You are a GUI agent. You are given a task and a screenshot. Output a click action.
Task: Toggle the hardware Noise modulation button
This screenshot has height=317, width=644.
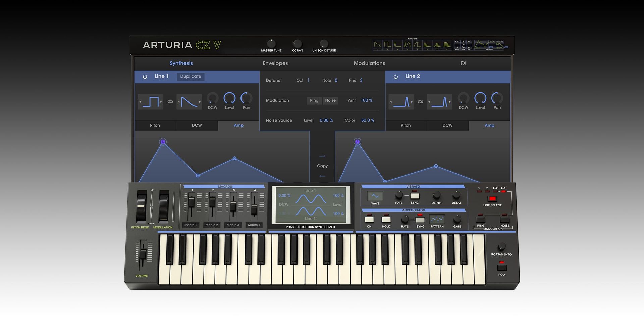505,220
